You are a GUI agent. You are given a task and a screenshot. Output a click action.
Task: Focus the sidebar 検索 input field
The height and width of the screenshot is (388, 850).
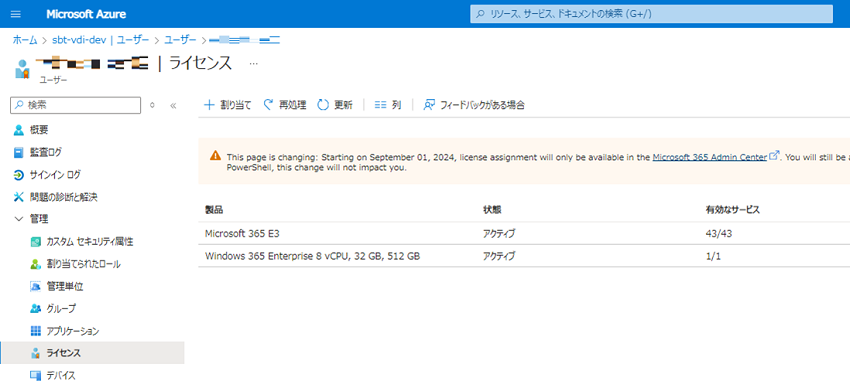coord(75,105)
